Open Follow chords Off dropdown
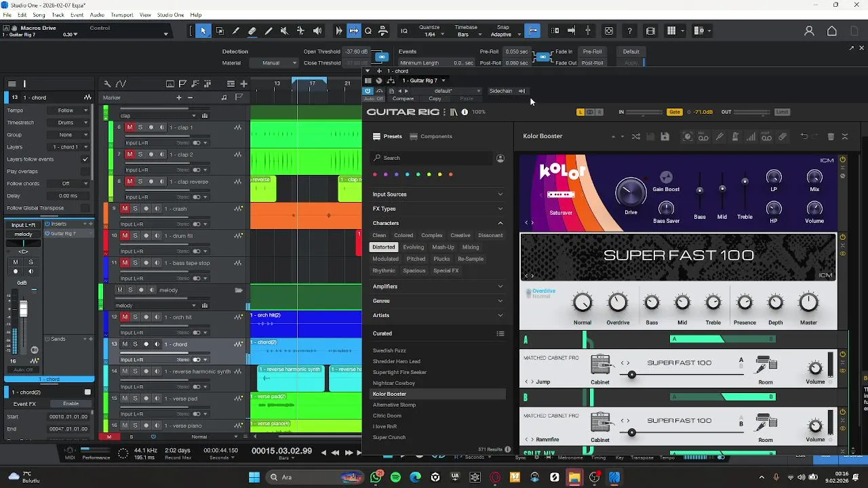The width and height of the screenshot is (868, 488). (68, 184)
